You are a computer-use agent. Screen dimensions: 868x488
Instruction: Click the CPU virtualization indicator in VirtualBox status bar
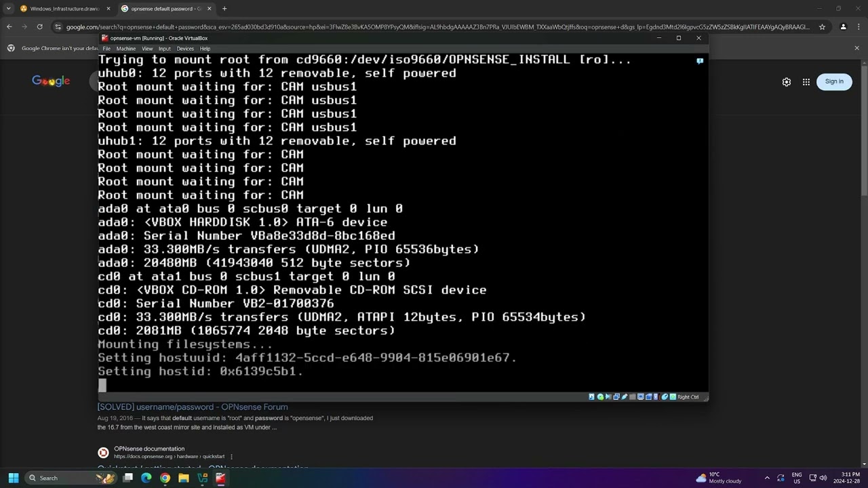point(656,397)
